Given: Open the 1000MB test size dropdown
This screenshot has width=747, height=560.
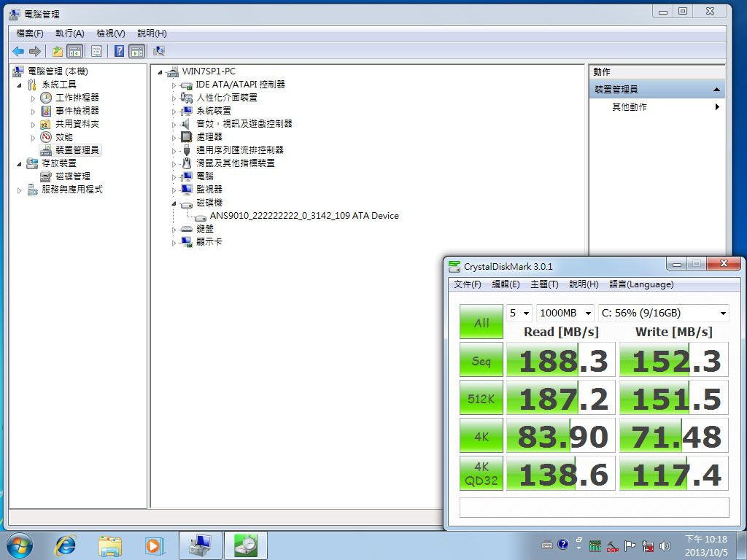Looking at the screenshot, I should point(565,313).
